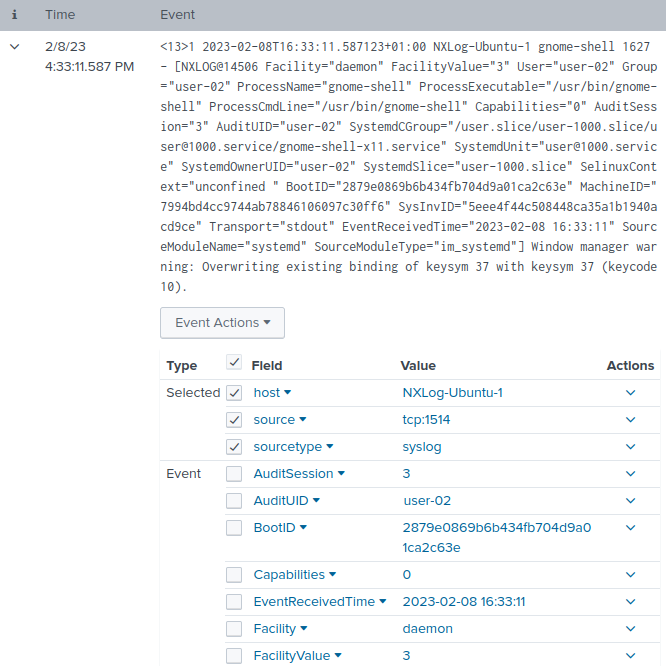
Task: Open actions chevron for source row
Action: [x=630, y=420]
